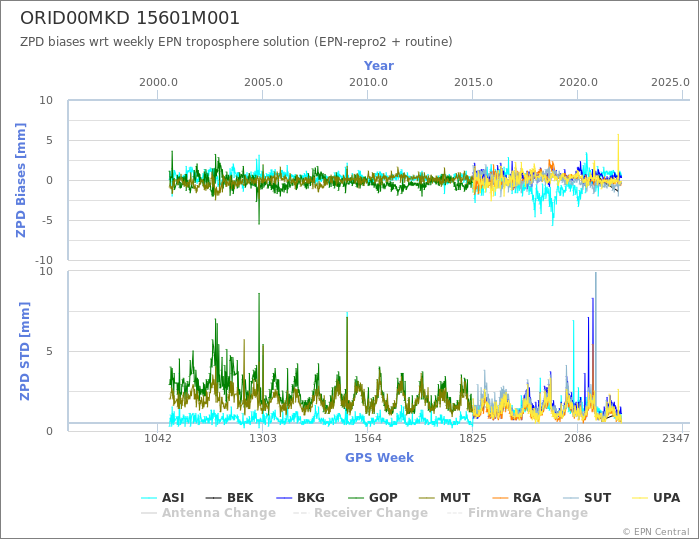This screenshot has width=700, height=540.
Task: Enable the Receiver Change legend item
Action: (361, 513)
